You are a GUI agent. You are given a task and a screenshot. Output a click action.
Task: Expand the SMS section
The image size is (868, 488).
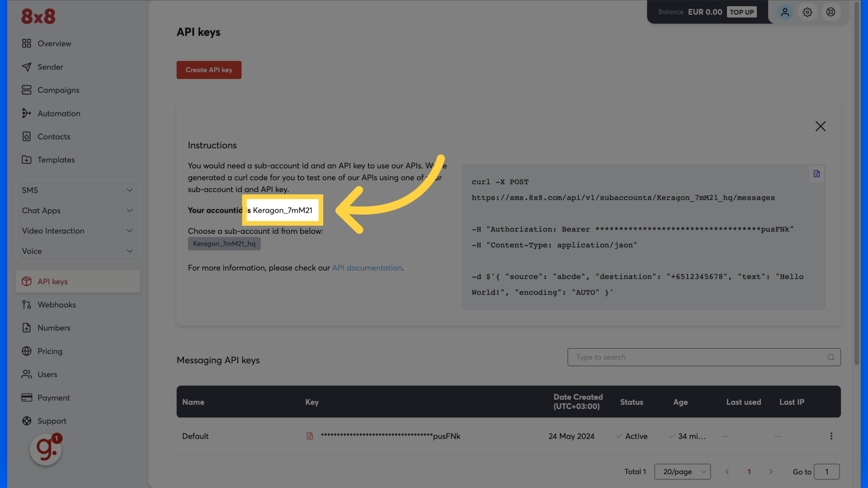(x=78, y=190)
